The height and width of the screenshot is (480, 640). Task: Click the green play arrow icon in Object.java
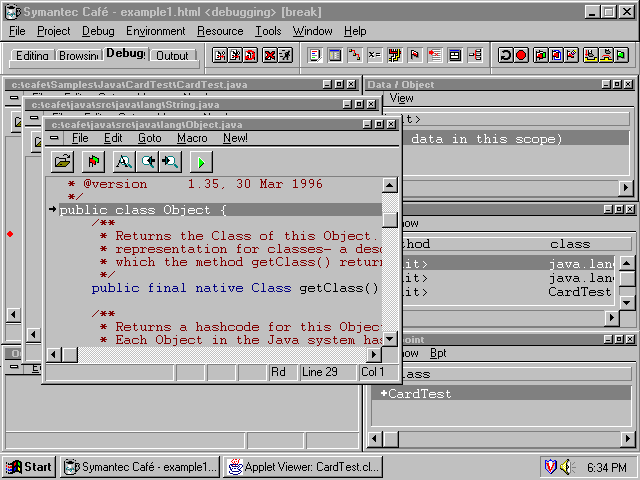click(201, 162)
